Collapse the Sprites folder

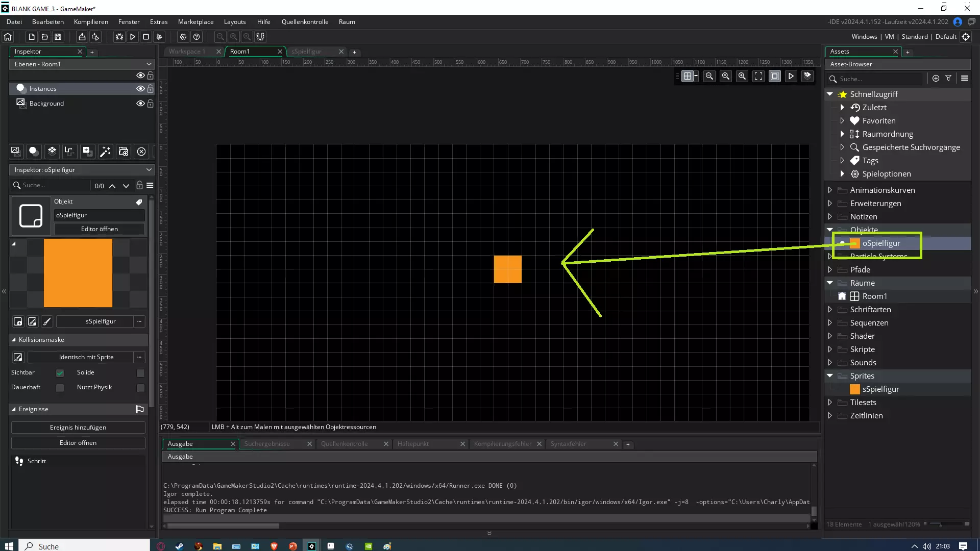point(830,376)
